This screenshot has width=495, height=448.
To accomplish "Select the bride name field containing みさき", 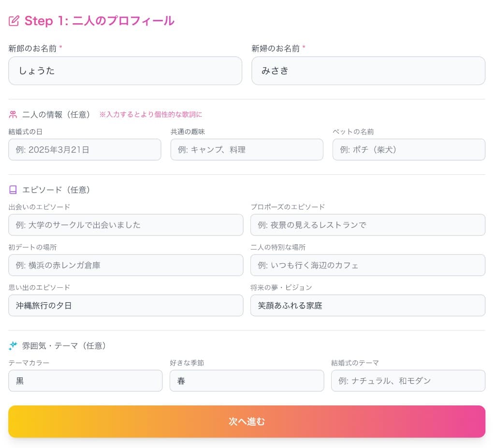I will 368,71.
